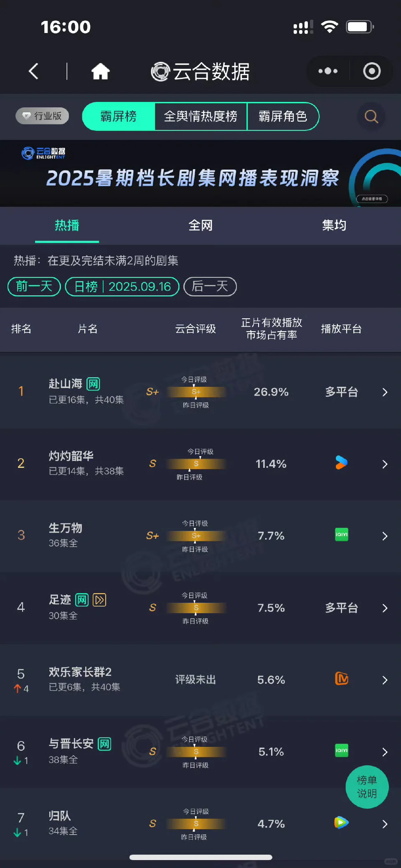Switch to 霸屏榜 segment

[119, 116]
